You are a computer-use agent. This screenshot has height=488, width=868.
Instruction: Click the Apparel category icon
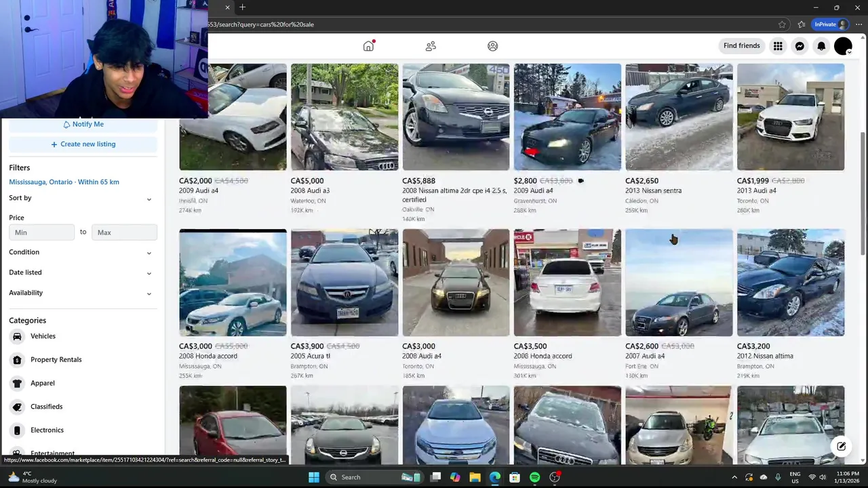[x=17, y=383]
